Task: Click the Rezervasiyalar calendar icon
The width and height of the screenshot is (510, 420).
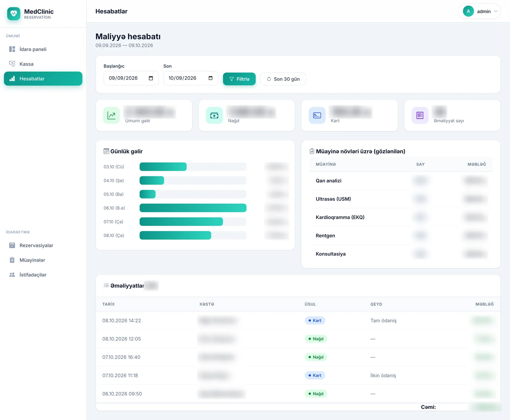Action: coord(12,245)
